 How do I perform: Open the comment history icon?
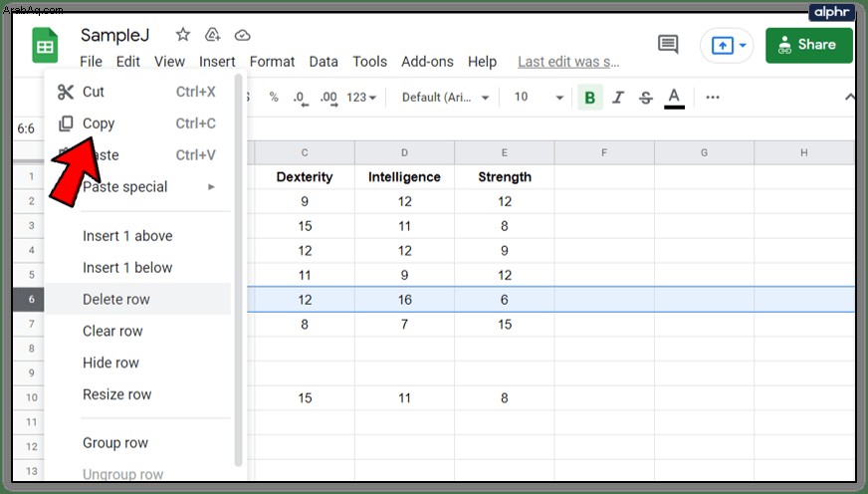pyautogui.click(x=668, y=44)
